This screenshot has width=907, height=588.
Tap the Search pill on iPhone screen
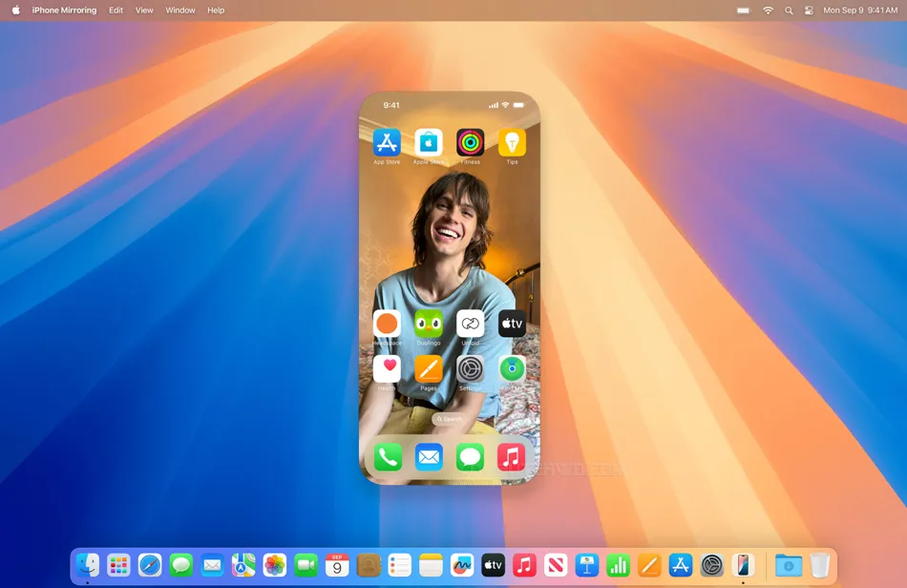[450, 419]
